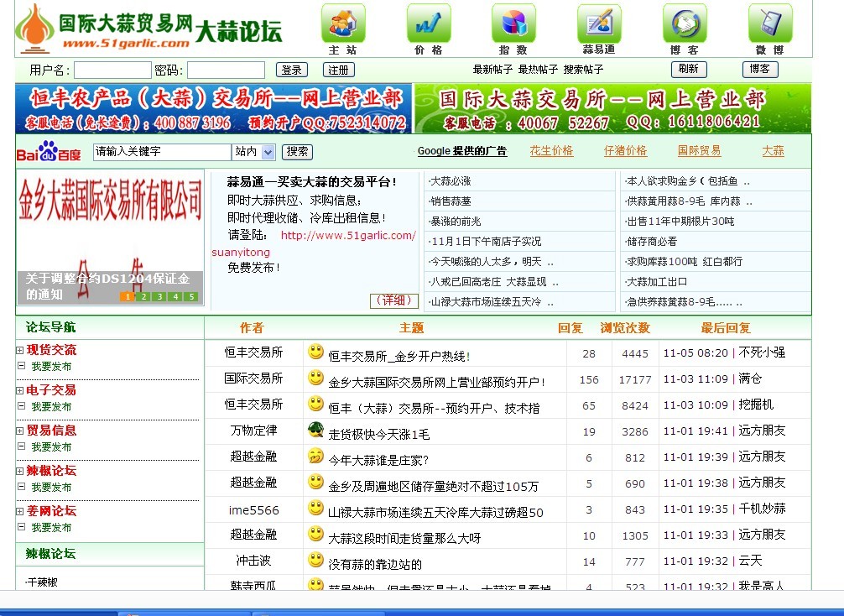The width and height of the screenshot is (844, 616).
Task: Switch to slide 5 in the banner
Action: pos(191,296)
